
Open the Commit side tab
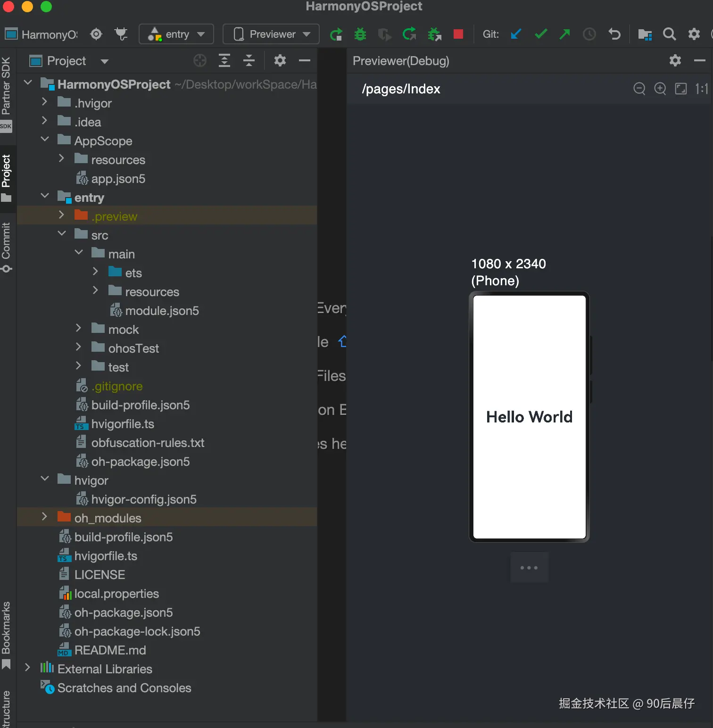6,247
